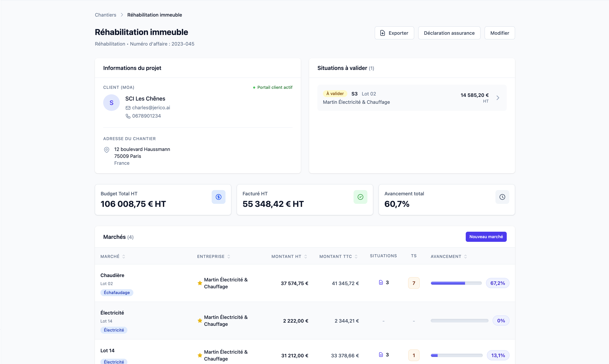Click the green checkmark Facturé icon
This screenshot has width=609, height=364.
360,197
